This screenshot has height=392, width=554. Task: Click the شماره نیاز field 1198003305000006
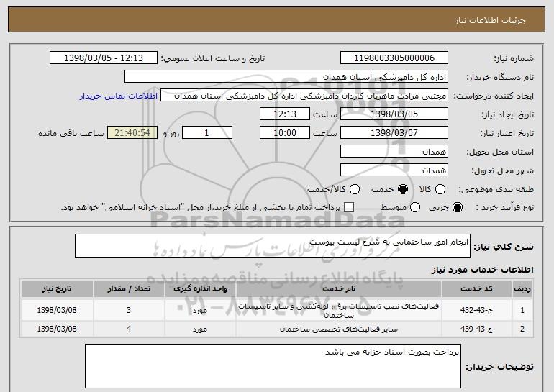tap(394, 58)
